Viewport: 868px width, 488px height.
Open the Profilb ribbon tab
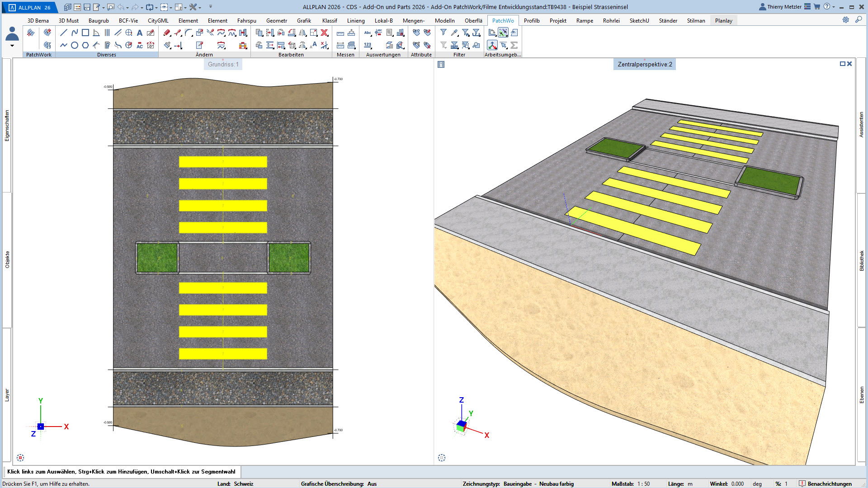point(532,20)
